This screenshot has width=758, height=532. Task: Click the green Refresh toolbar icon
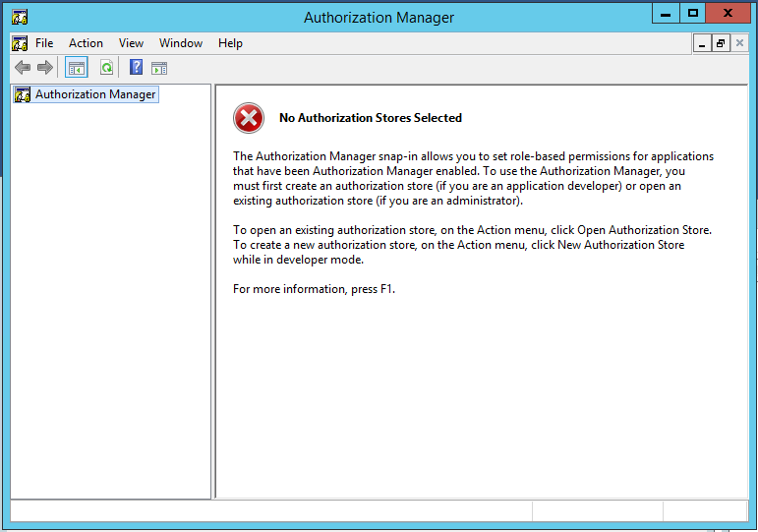pyautogui.click(x=106, y=68)
